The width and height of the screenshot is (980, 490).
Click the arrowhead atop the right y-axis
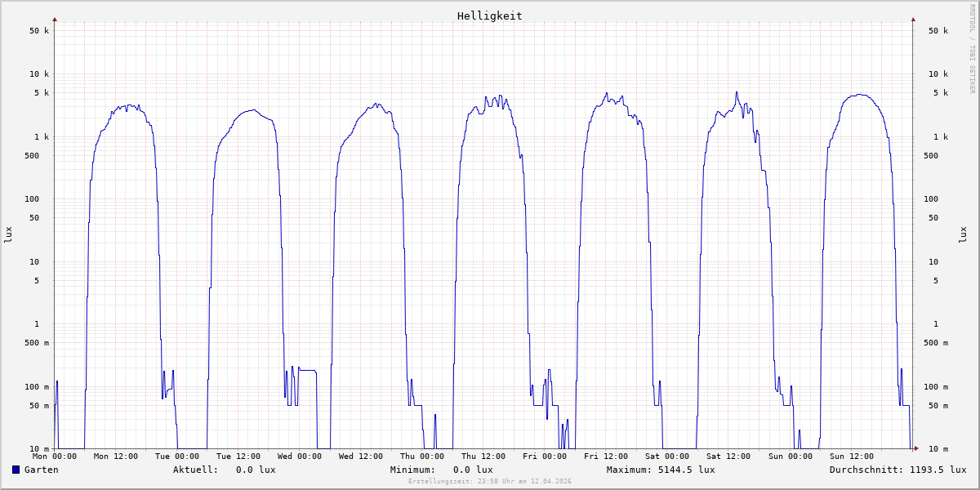913,19
